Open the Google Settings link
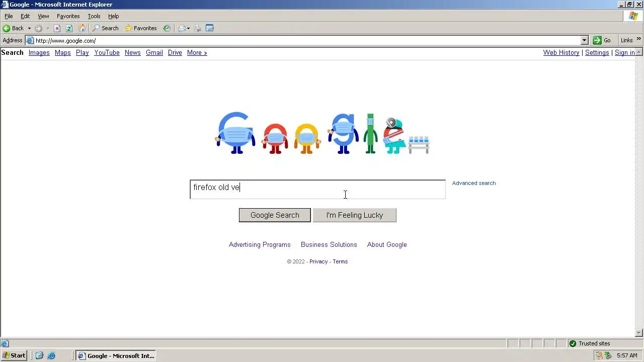This screenshot has width=644, height=362. [597, 53]
